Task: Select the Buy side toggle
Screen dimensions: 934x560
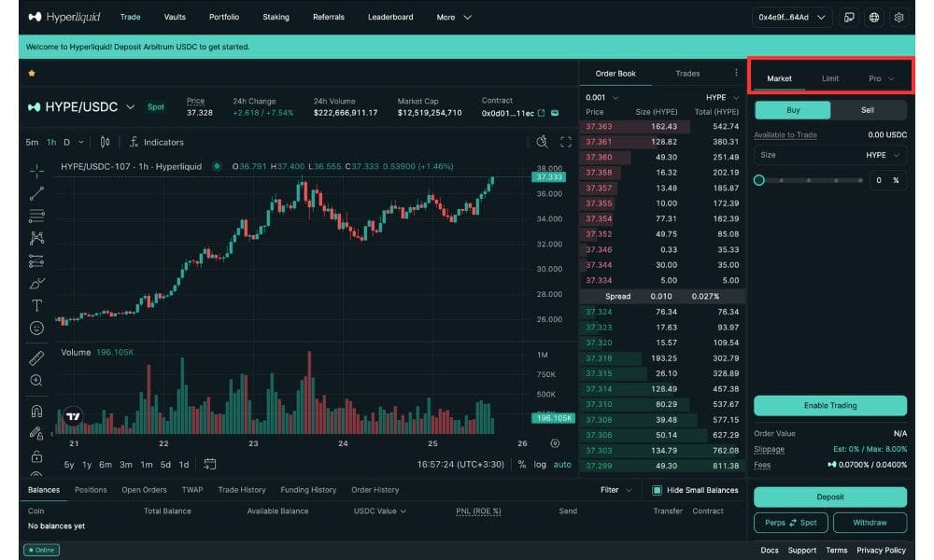Action: (793, 110)
